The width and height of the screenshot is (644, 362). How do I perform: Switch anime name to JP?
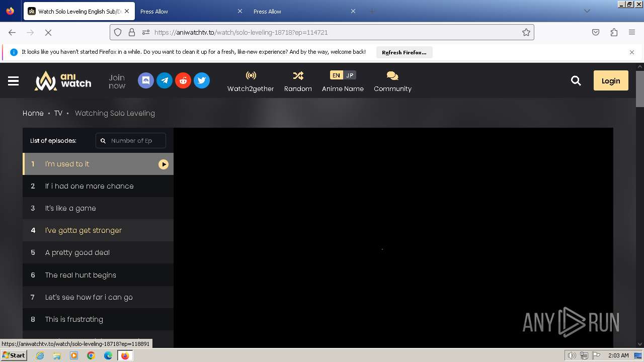tap(350, 75)
